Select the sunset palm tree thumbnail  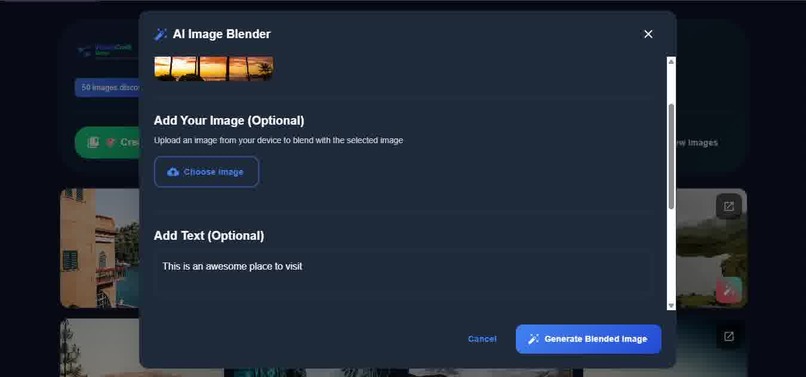click(214, 68)
